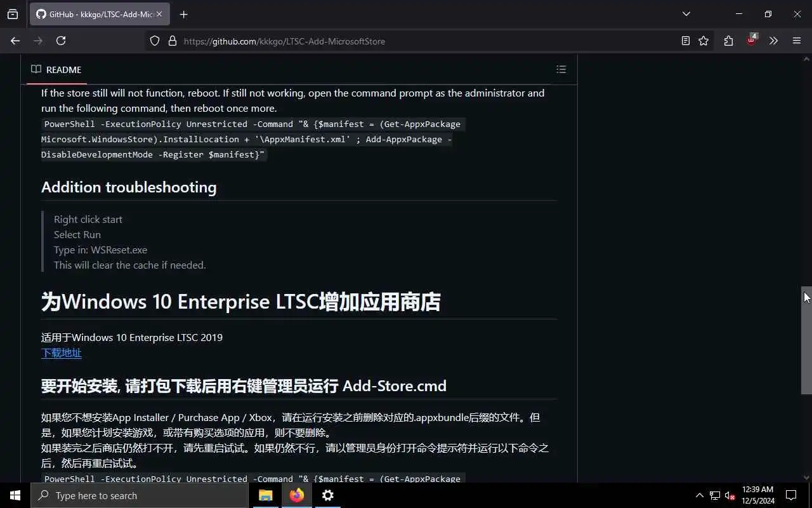Screen dimensions: 812x508
Task: Bookmark this page with star icon
Action: (704, 41)
